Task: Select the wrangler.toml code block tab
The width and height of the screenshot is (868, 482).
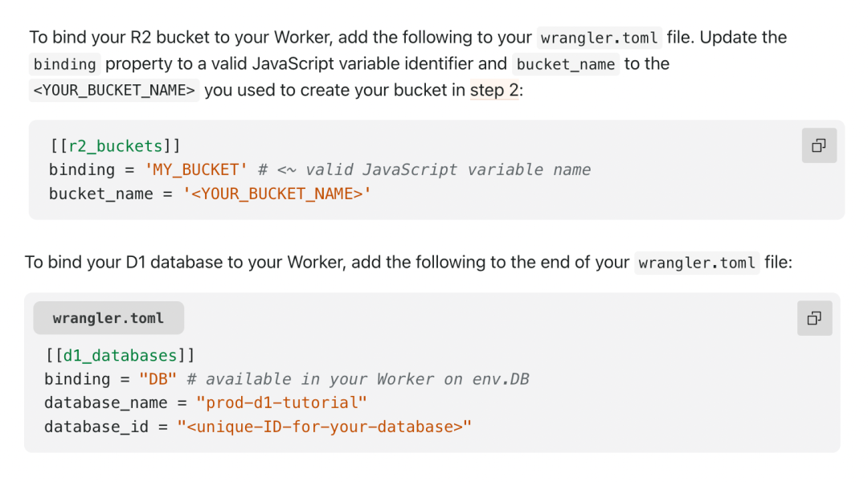Action: 108,318
